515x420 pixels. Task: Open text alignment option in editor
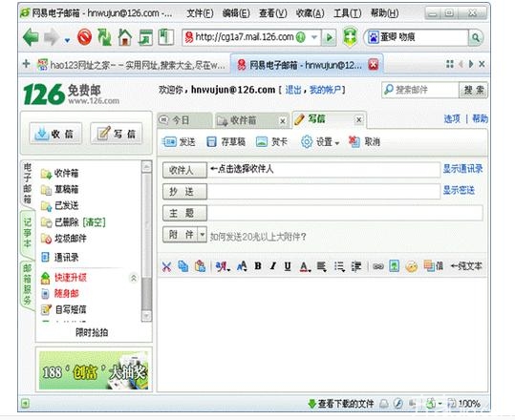(322, 266)
